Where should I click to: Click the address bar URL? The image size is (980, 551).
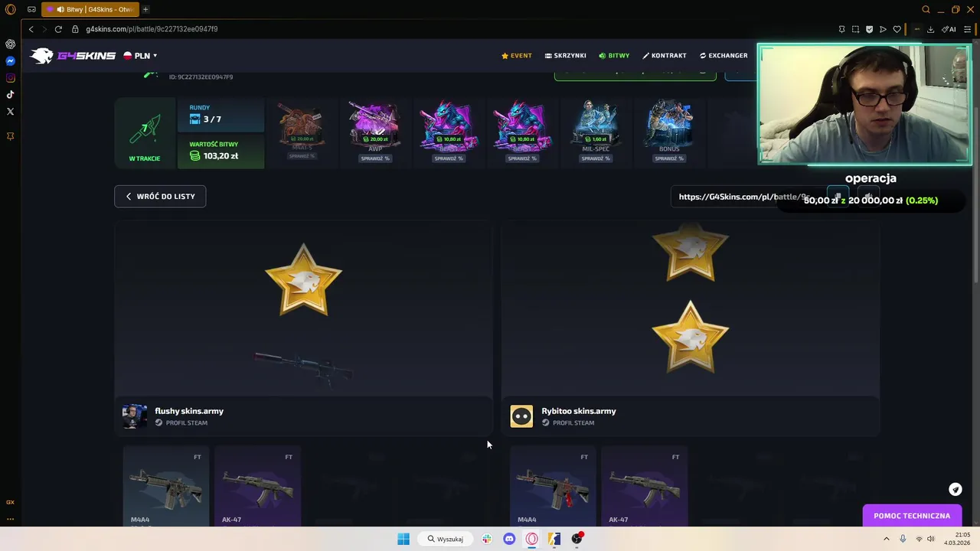152,29
